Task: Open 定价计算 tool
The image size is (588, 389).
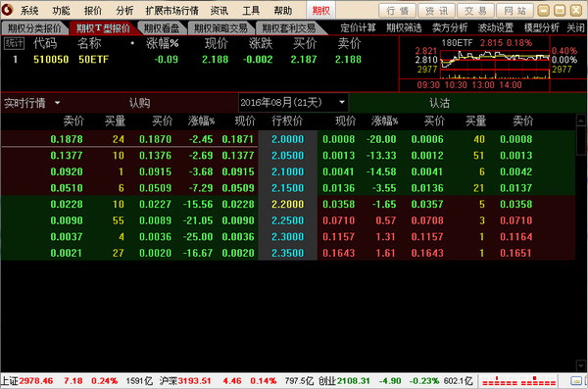Action: point(358,27)
